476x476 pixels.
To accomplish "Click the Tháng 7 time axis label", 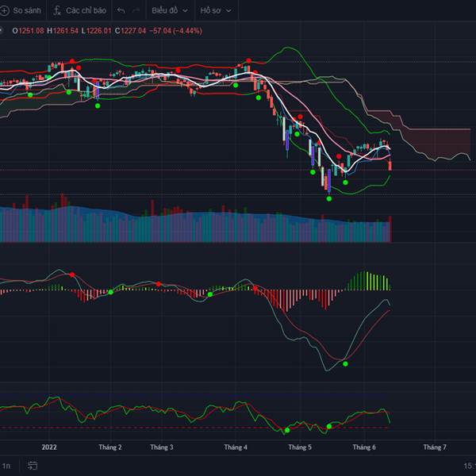I will 435,447.
